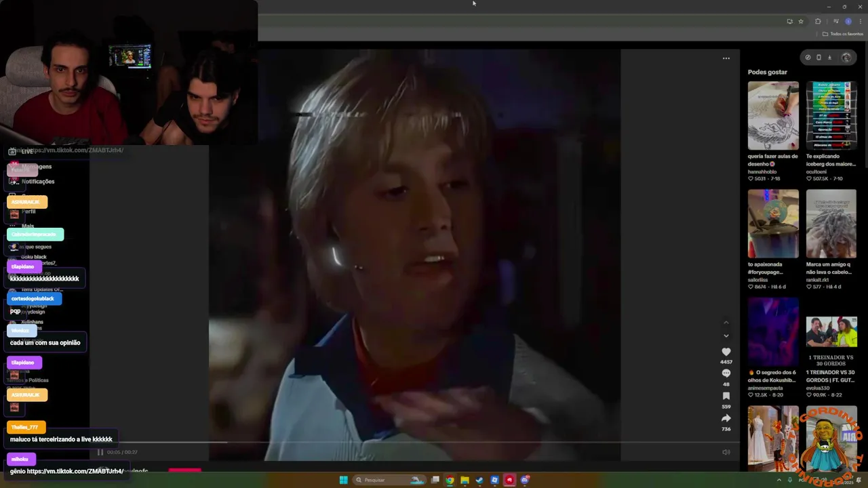Go to the next video with down chevron
The width and height of the screenshot is (868, 488).
coord(726,335)
